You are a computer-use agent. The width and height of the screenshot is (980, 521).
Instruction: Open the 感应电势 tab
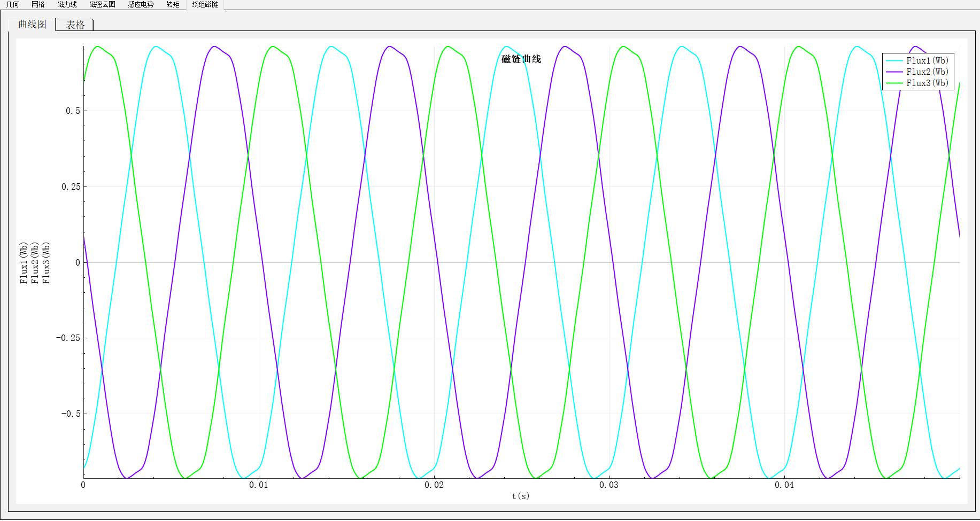pyautogui.click(x=141, y=4)
